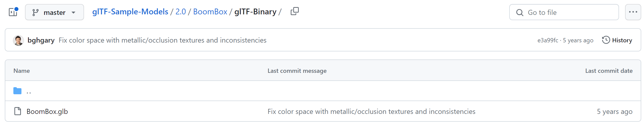Screen dimensions: 644x127
Task: Go up to the parent directory
Action: 29,91
